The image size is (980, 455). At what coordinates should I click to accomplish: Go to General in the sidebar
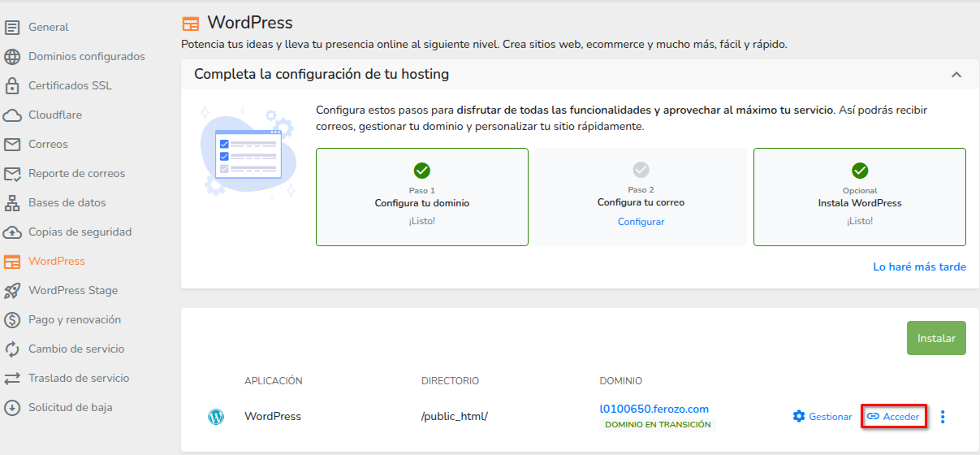point(49,27)
